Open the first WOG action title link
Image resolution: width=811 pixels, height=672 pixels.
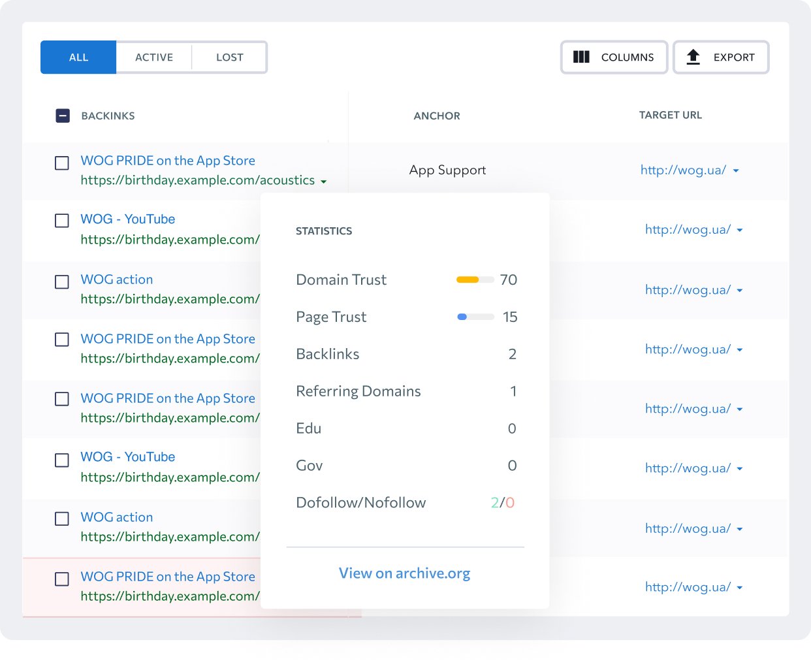117,280
